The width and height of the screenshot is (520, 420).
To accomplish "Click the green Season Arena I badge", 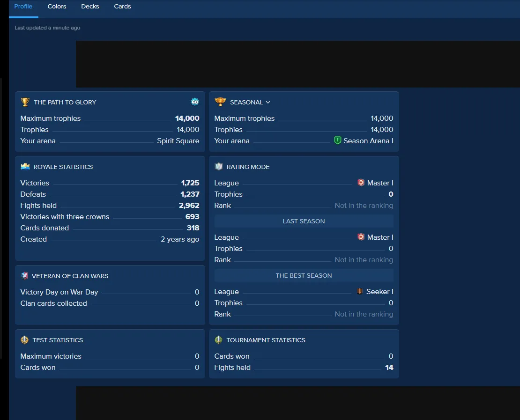I will coord(337,140).
